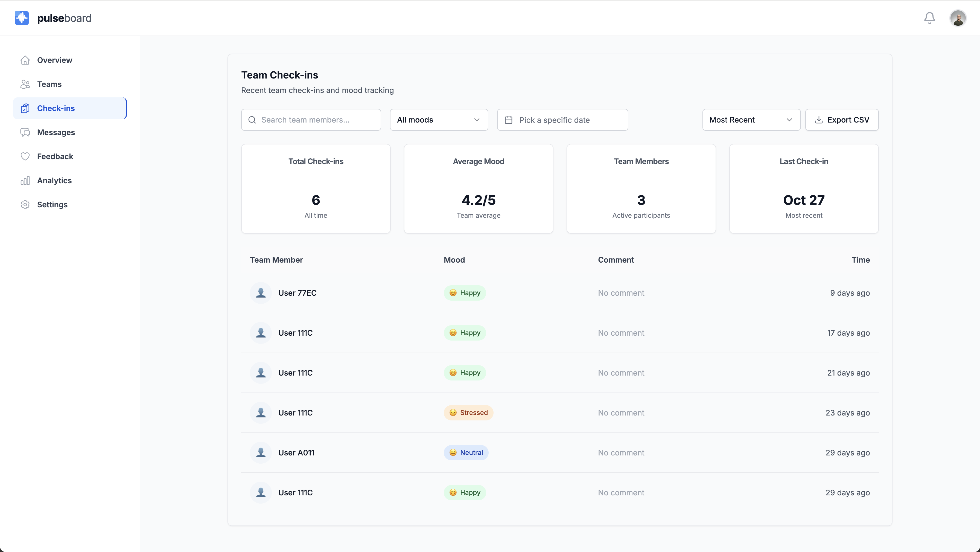Click User 77EC's avatar icon
The height and width of the screenshot is (552, 980).
(261, 293)
